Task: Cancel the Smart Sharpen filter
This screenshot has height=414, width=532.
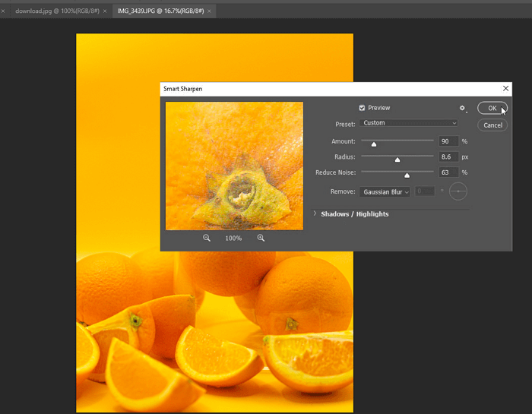Action: (x=492, y=125)
